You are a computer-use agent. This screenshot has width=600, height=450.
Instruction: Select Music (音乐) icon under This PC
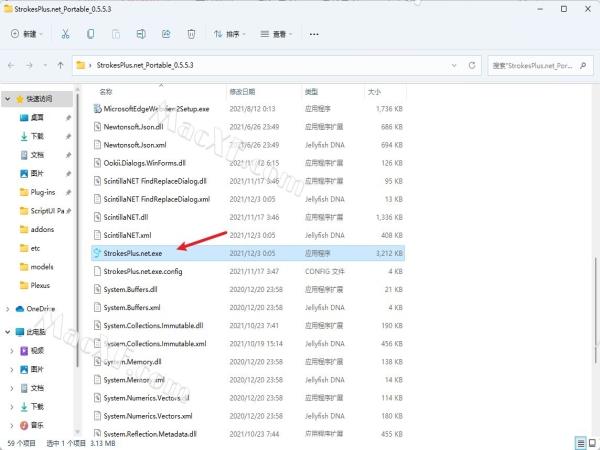click(24, 425)
